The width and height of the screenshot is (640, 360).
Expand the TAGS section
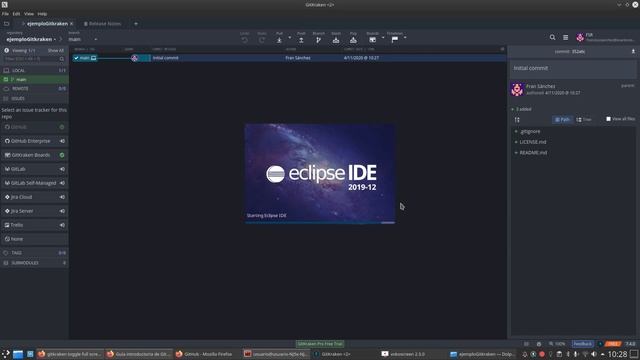(34, 253)
